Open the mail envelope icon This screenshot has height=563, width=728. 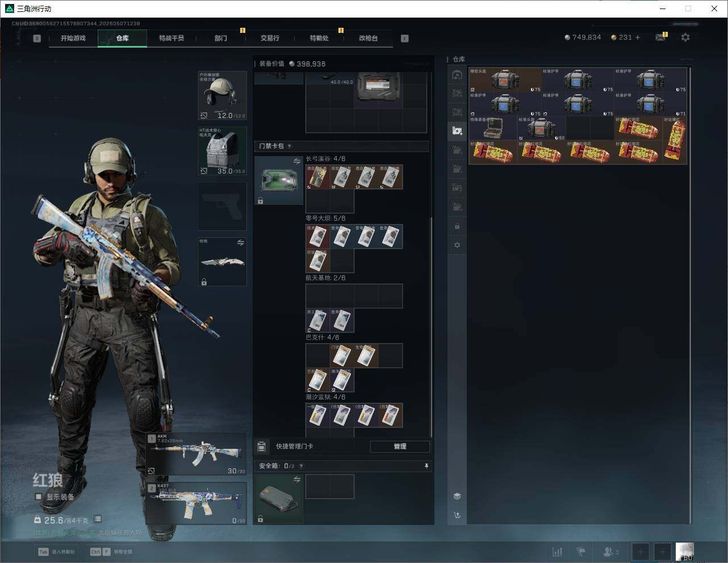(x=660, y=37)
